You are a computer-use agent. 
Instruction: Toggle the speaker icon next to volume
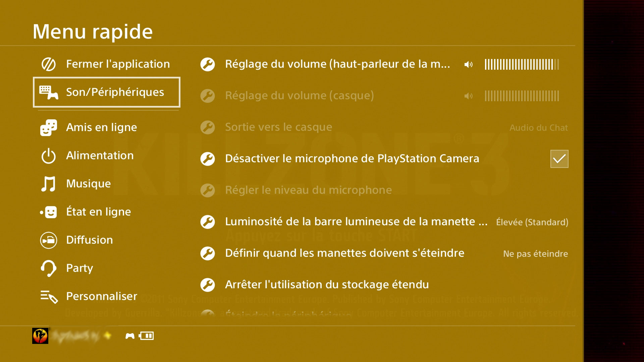[x=468, y=64]
